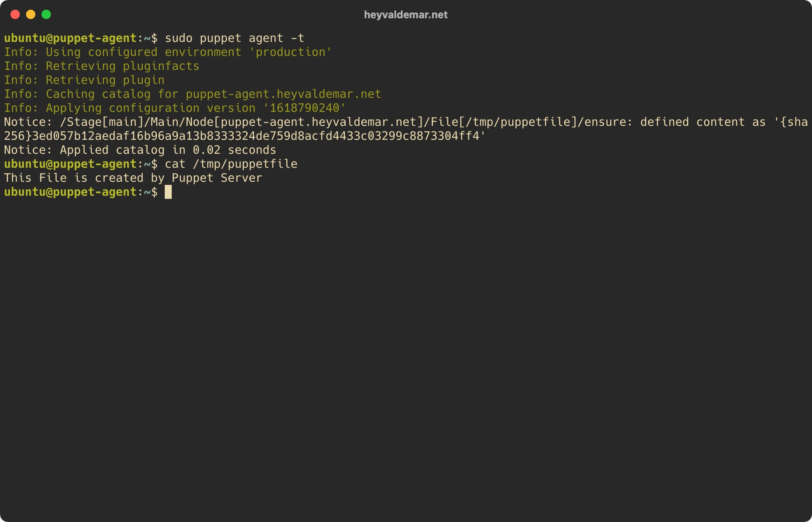Select the Info: Using configured environment line

pyautogui.click(x=167, y=52)
